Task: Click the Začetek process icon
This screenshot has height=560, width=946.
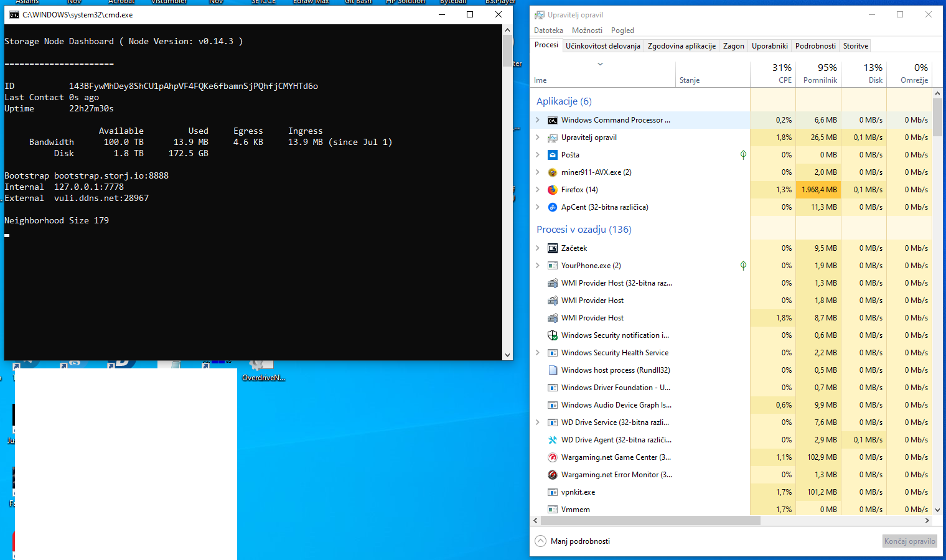Action: (x=552, y=248)
